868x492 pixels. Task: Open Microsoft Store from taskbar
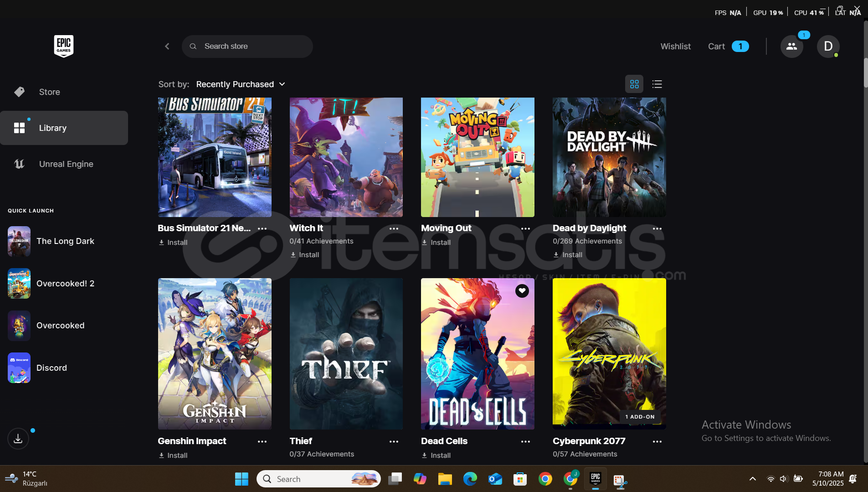pos(520,479)
